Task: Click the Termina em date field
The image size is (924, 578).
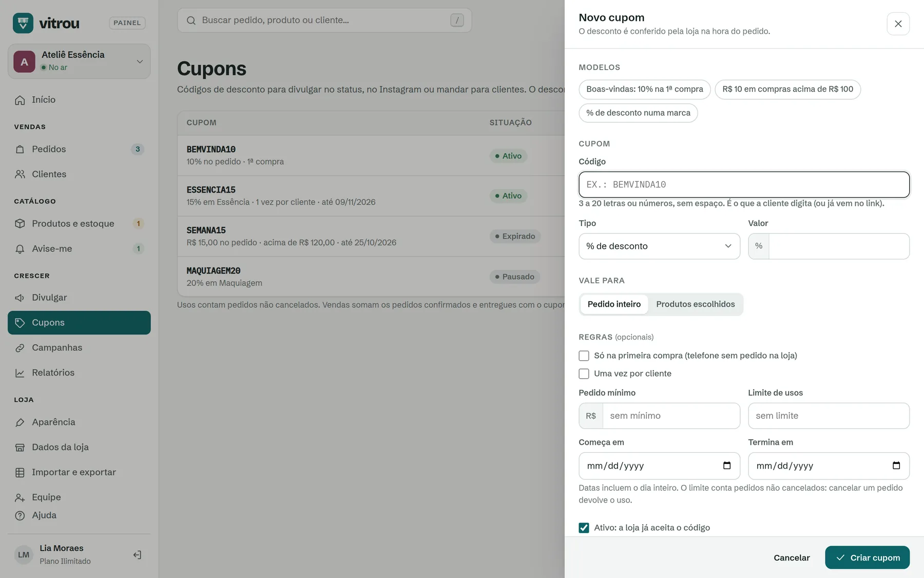Action: (829, 465)
